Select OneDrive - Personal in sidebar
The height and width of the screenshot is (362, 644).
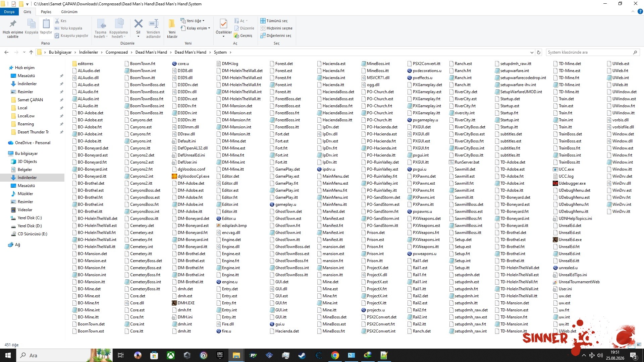pos(29,143)
